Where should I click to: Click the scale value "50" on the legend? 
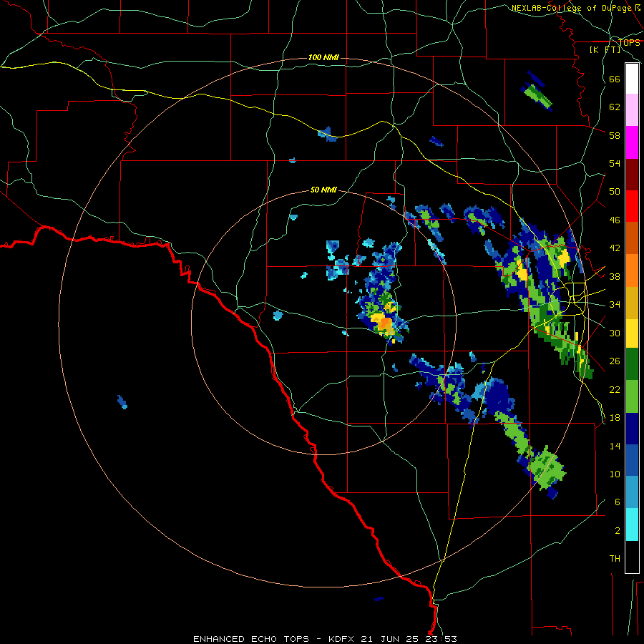tap(615, 191)
